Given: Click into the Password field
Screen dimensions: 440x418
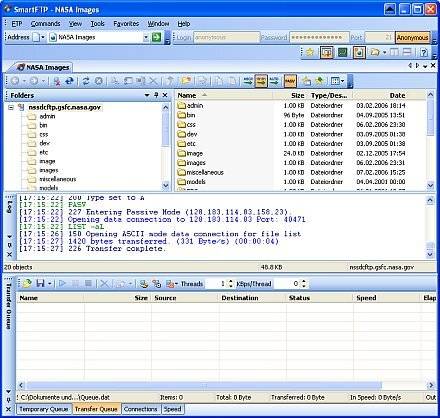Looking at the screenshot, I should tap(319, 37).
